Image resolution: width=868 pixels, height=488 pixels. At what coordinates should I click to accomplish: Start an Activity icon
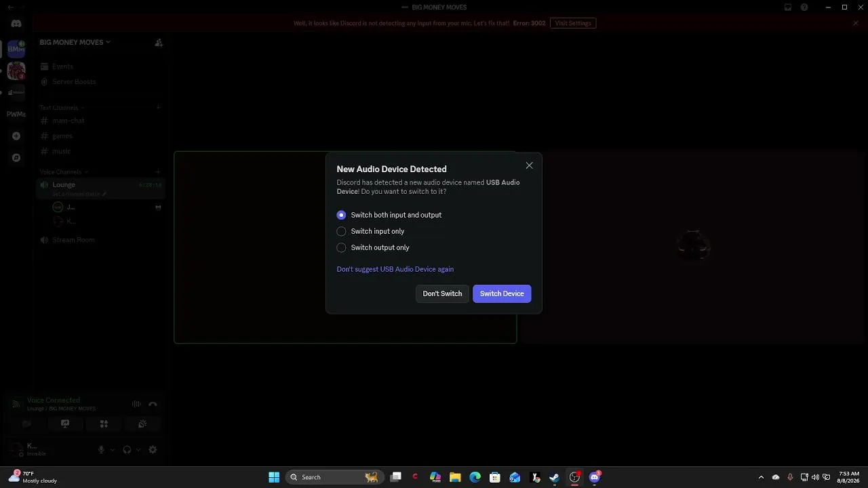coord(104,424)
